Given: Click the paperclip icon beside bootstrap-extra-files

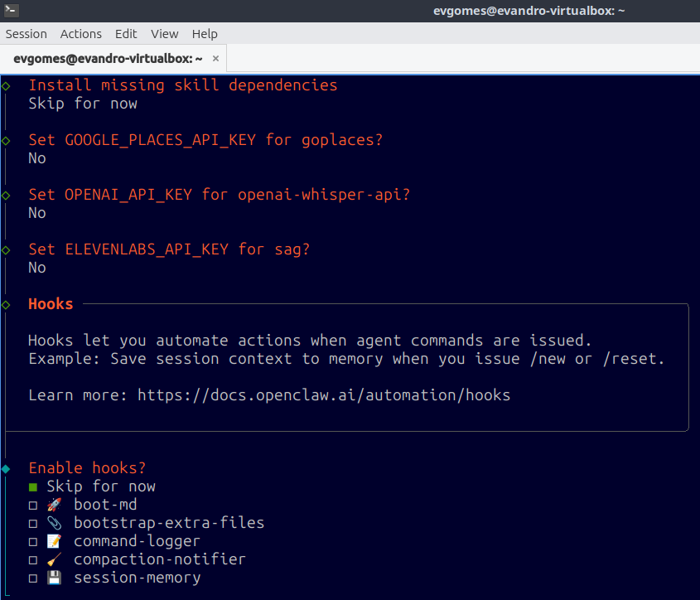Looking at the screenshot, I should click(x=54, y=523).
